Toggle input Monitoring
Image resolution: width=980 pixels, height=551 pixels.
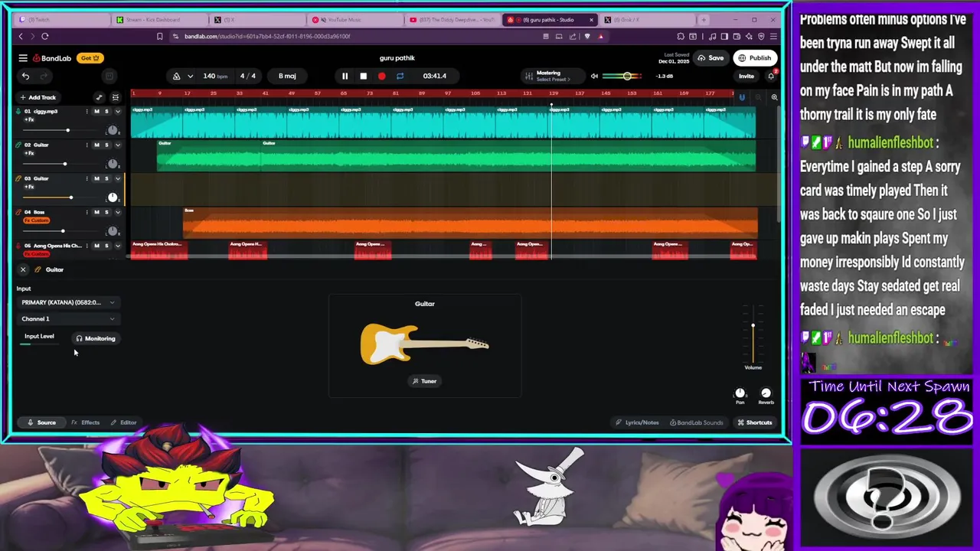(x=95, y=338)
